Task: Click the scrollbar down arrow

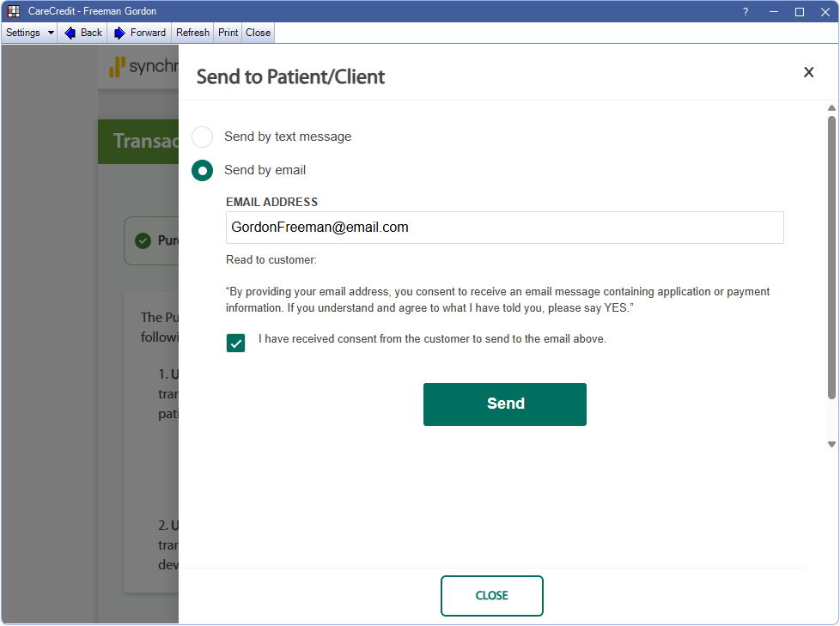Action: [831, 444]
